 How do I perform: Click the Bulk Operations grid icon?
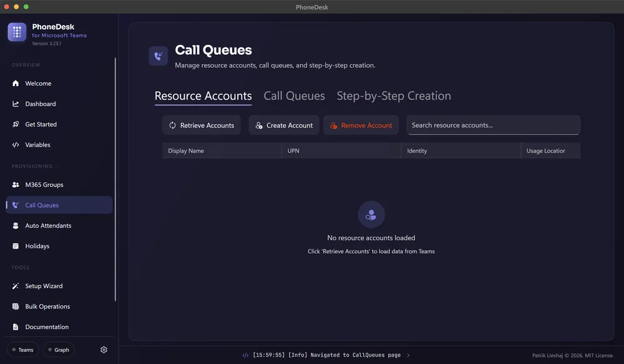16,307
